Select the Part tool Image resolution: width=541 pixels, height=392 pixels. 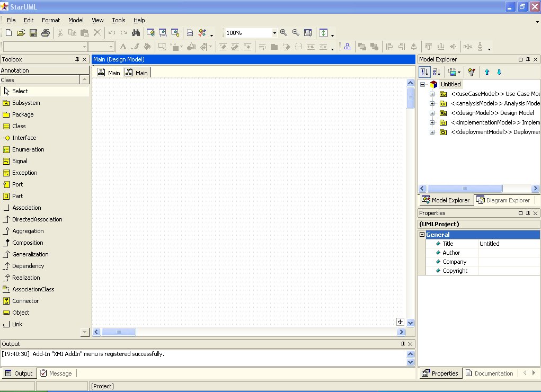pyautogui.click(x=17, y=196)
